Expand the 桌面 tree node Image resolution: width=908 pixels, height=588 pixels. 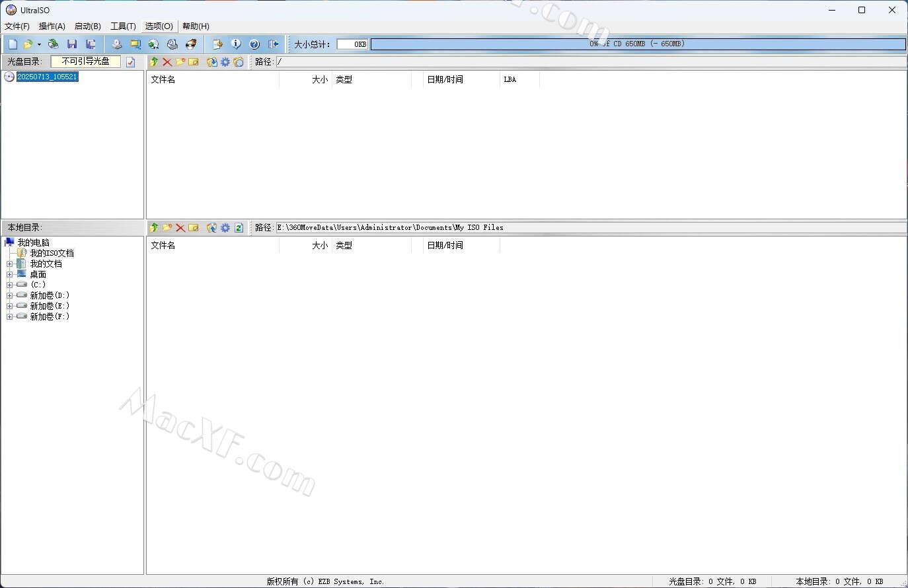point(10,274)
